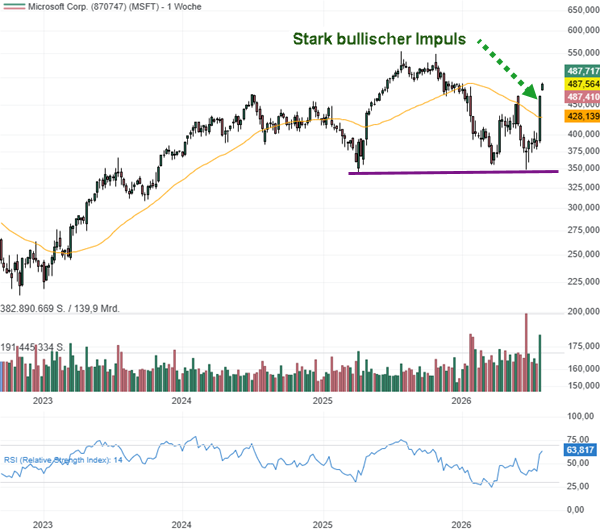
Task: Click the 225,000 price axis label
Action: pyautogui.click(x=584, y=281)
